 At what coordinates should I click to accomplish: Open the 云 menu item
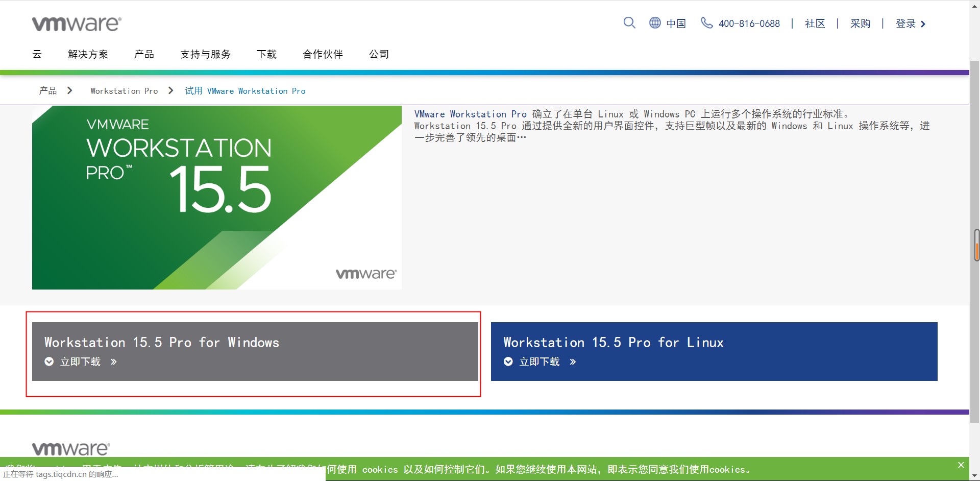click(x=37, y=54)
